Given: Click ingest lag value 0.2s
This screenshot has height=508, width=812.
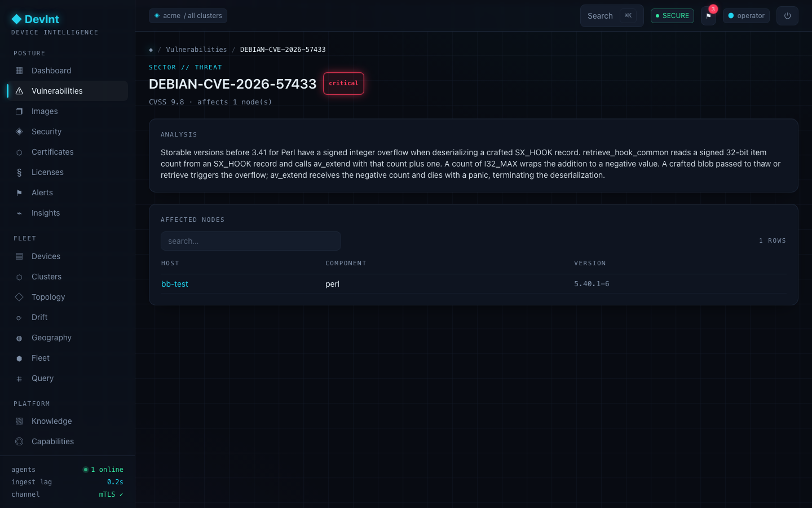Looking at the screenshot, I should 115,482.
